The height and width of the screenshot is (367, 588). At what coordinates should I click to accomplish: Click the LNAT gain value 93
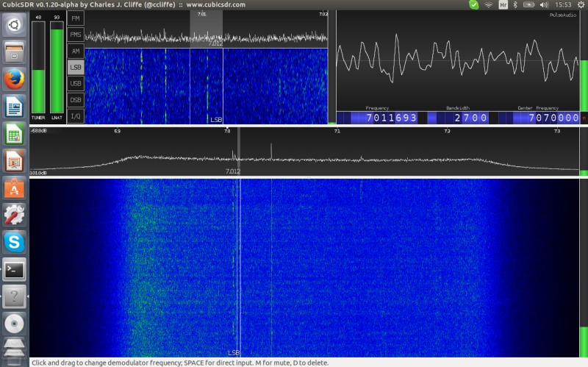click(x=57, y=17)
